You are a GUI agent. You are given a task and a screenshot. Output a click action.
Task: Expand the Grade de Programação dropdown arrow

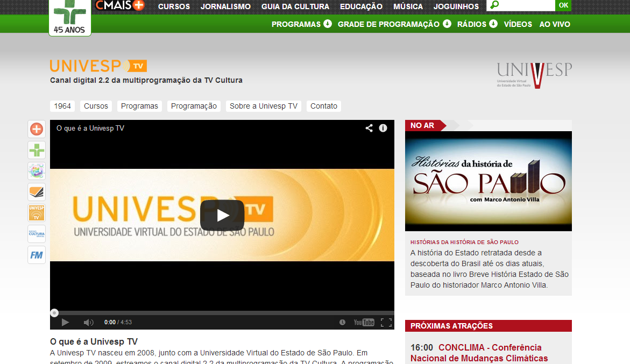coord(447,24)
